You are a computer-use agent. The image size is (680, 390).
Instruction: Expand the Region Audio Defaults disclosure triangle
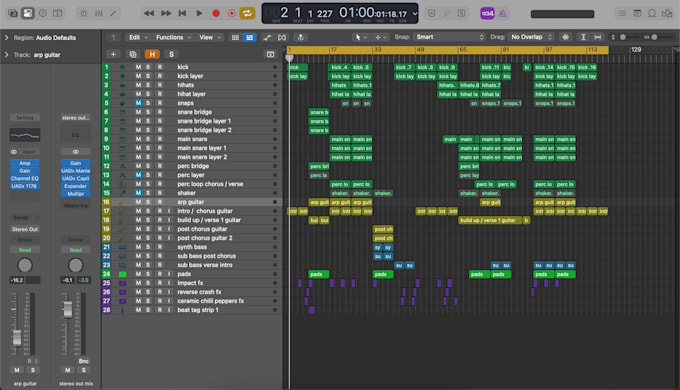[7, 38]
